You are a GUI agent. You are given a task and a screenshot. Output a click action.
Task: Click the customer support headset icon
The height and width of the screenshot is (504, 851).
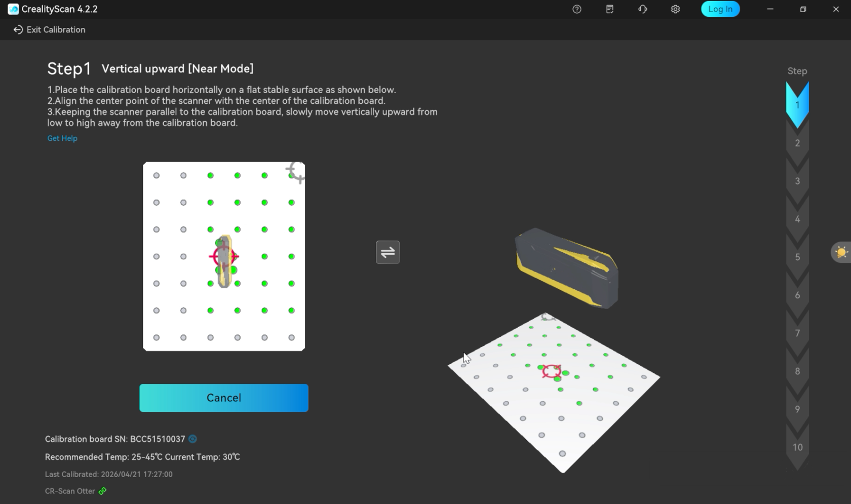[642, 9]
